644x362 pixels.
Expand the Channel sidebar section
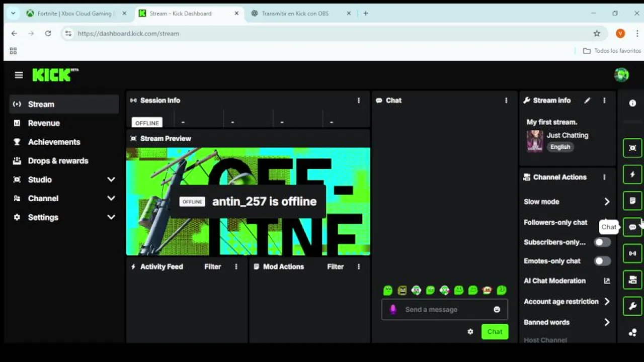pyautogui.click(x=111, y=199)
